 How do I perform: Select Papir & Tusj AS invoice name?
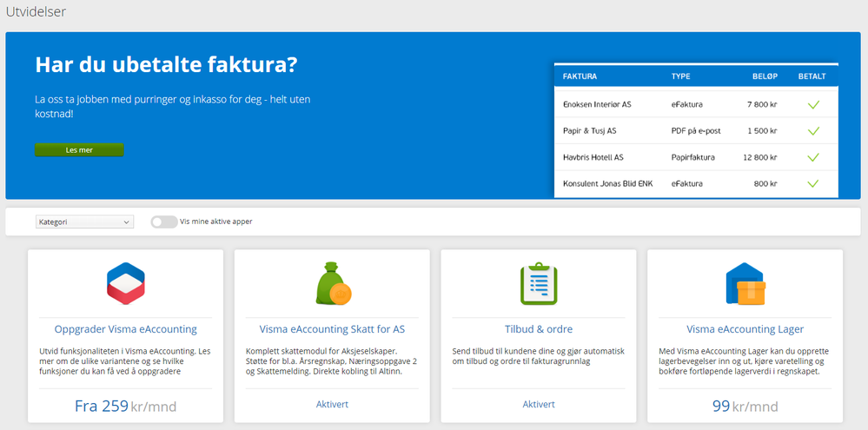pyautogui.click(x=590, y=131)
